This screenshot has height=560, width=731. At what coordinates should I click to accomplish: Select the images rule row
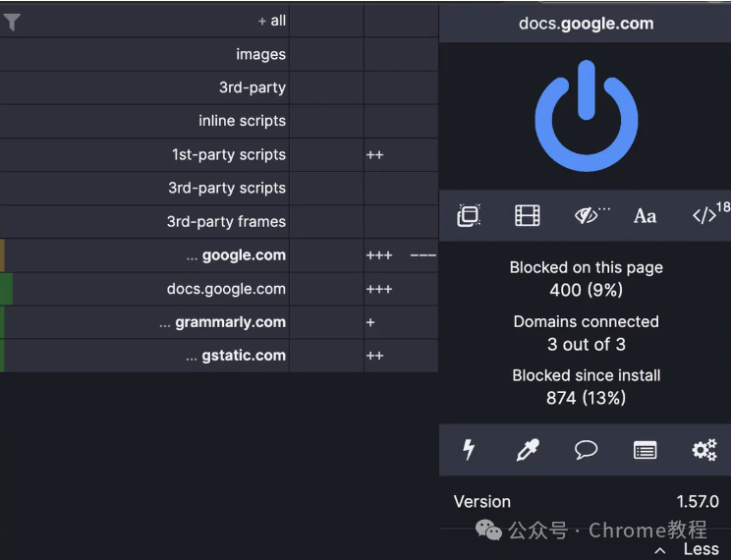point(144,54)
